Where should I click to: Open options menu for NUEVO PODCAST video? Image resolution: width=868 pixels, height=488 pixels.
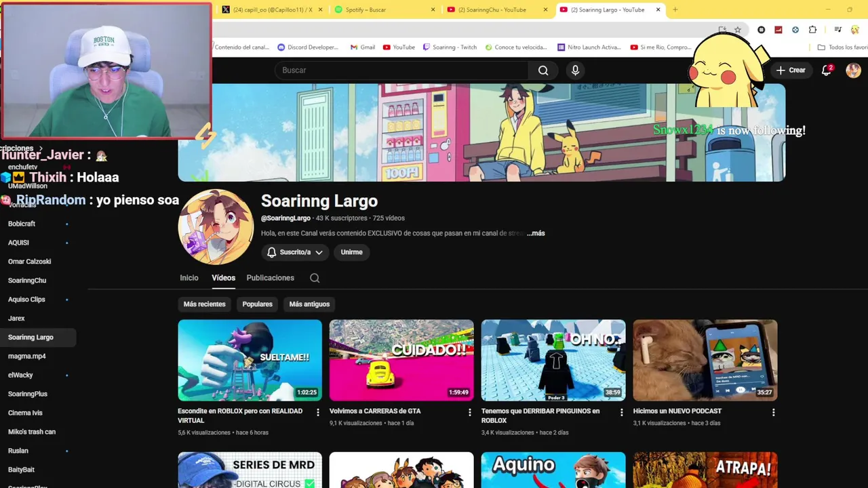click(773, 412)
